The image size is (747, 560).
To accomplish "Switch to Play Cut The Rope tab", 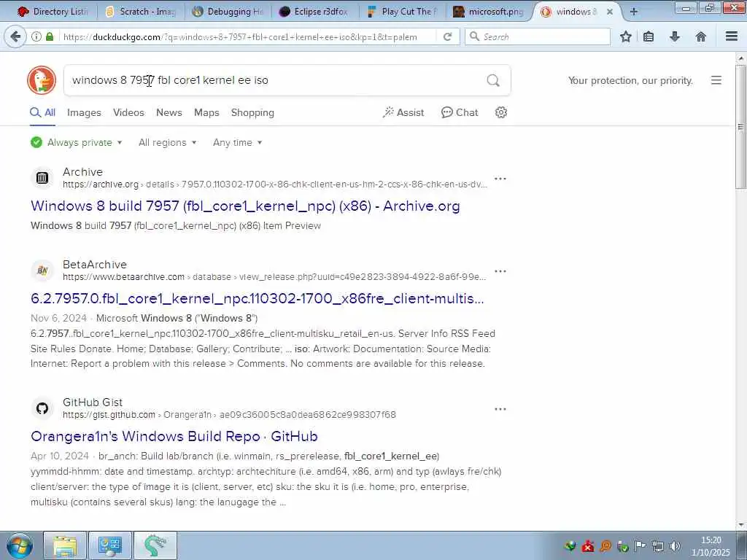I will pos(403,12).
